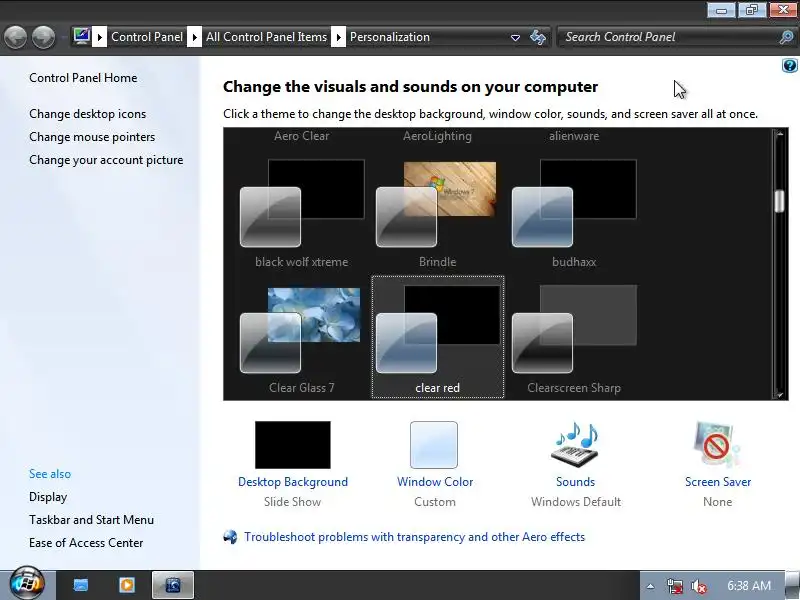Click the magnifier icon in search box
800x600 pixels.
coord(786,37)
